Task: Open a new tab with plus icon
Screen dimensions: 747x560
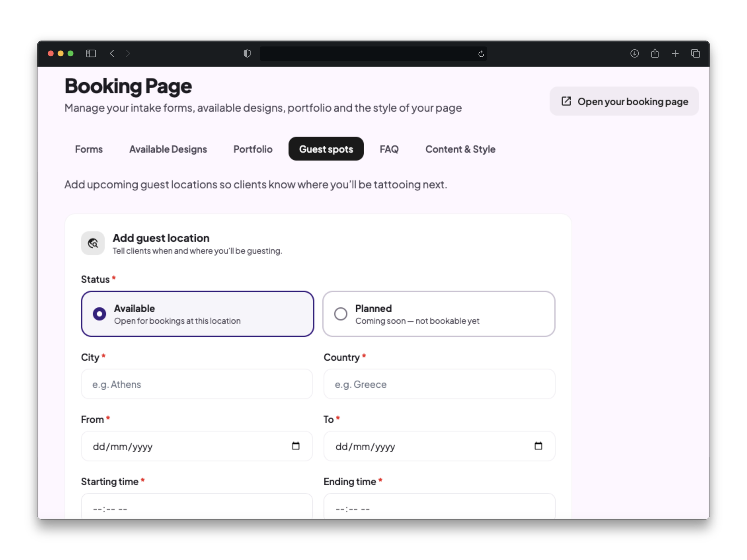Action: point(675,53)
